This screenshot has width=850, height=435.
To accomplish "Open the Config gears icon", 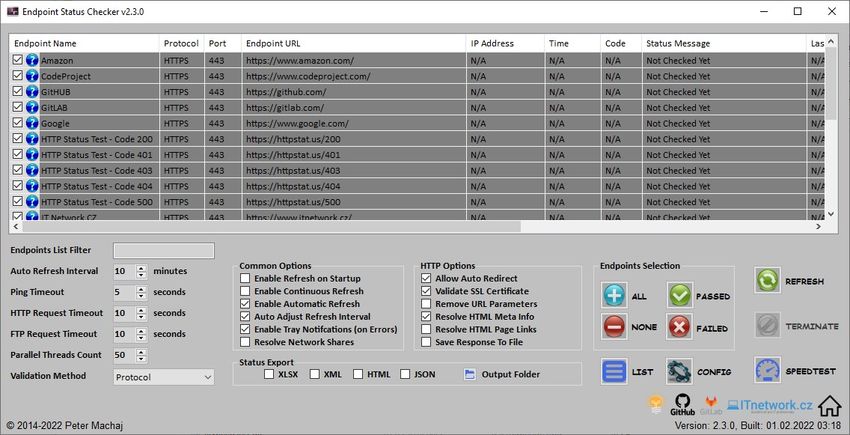I will (679, 372).
